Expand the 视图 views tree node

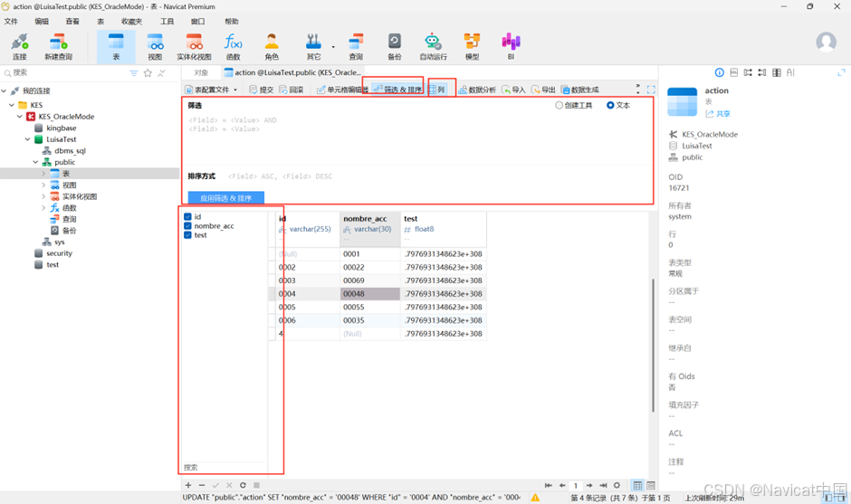point(44,185)
